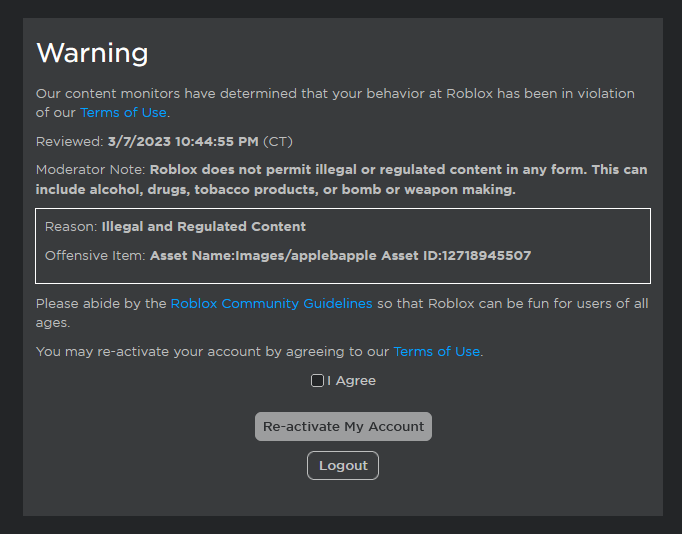Open the Terms of Use link in the re-activate sentence
Screen dimensions: 682x534
coord(437,351)
